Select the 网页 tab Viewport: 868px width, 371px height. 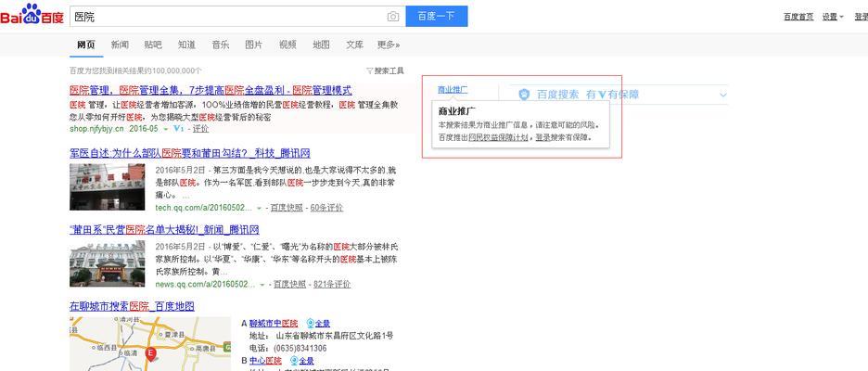(x=86, y=45)
